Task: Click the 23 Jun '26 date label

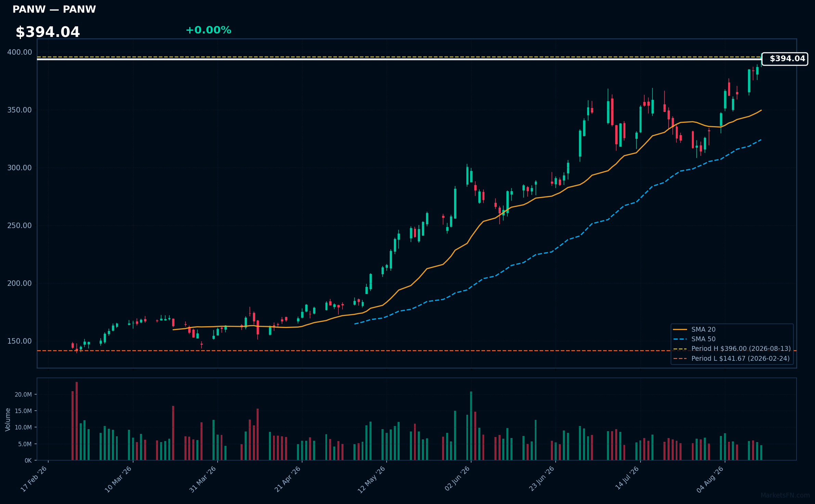Action: pos(541,479)
